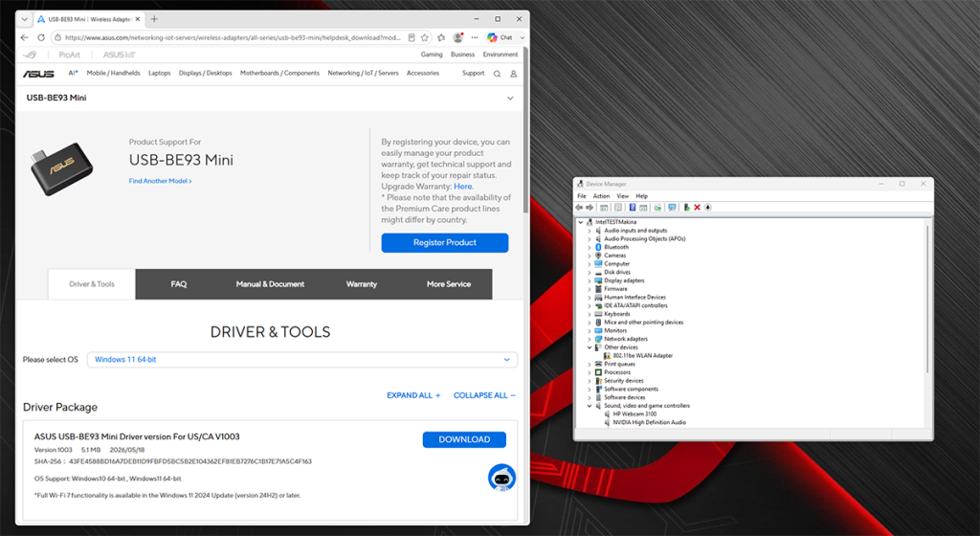The image size is (980, 536).
Task: Click the reader view icon in address bar
Action: 412,37
